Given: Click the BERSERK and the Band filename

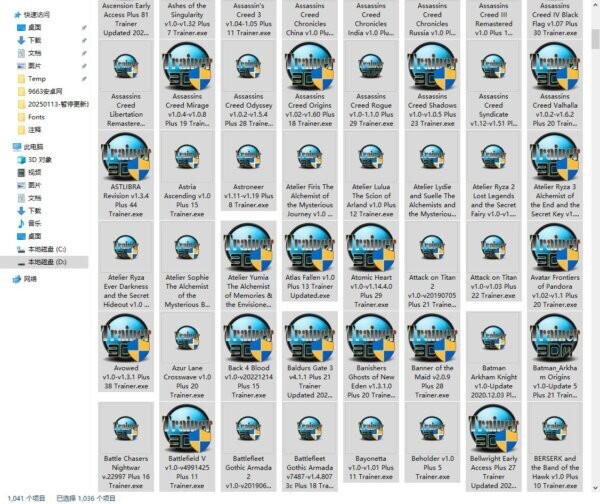Looking at the screenshot, I should pos(555,472).
